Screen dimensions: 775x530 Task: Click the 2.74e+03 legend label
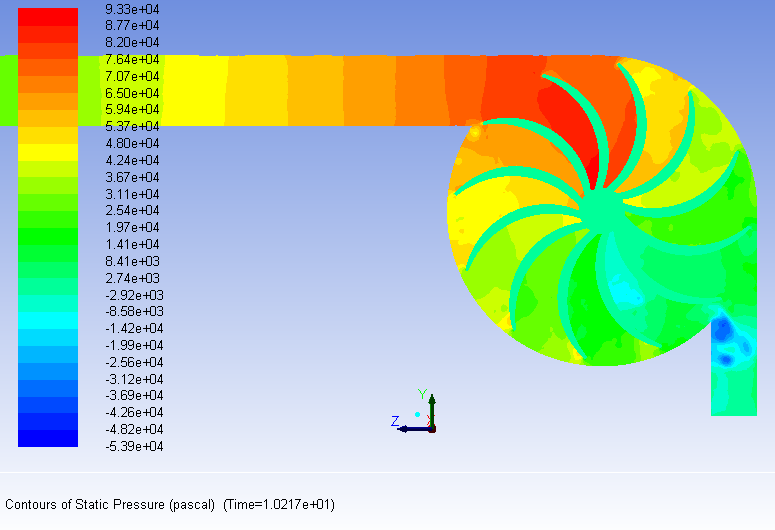click(133, 278)
